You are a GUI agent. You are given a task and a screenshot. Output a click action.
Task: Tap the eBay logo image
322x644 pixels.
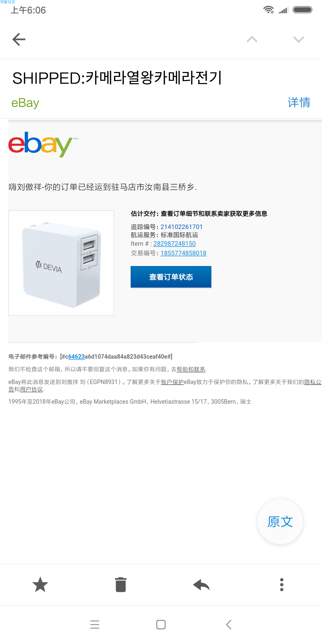43,144
